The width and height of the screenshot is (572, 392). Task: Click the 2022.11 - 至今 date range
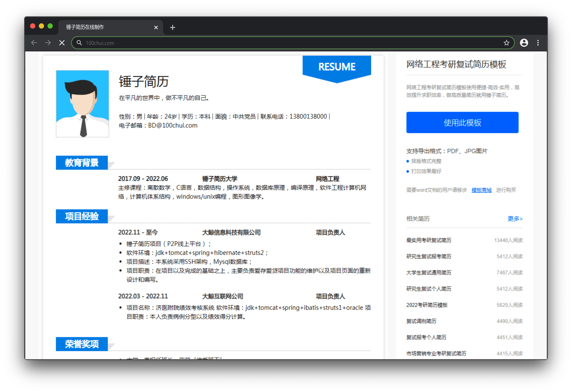[138, 232]
